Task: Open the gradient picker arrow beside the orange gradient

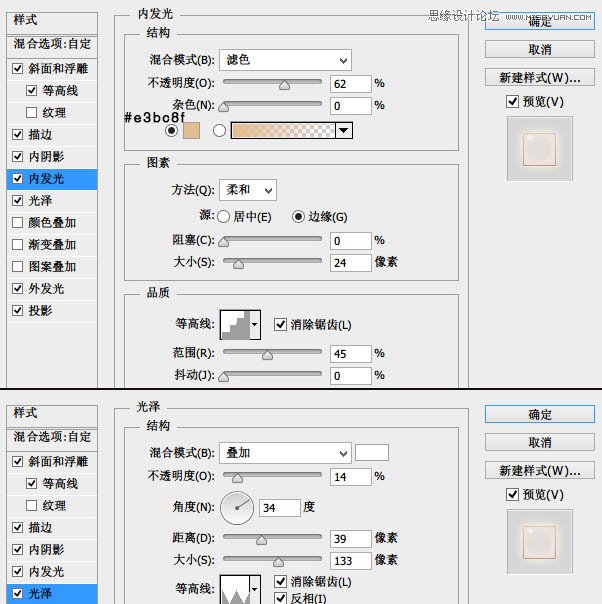Action: tap(344, 131)
